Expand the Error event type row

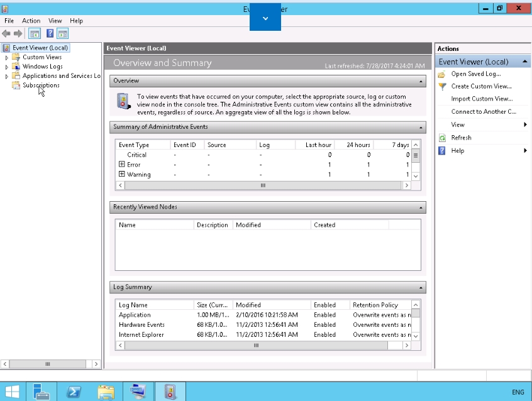click(x=122, y=164)
